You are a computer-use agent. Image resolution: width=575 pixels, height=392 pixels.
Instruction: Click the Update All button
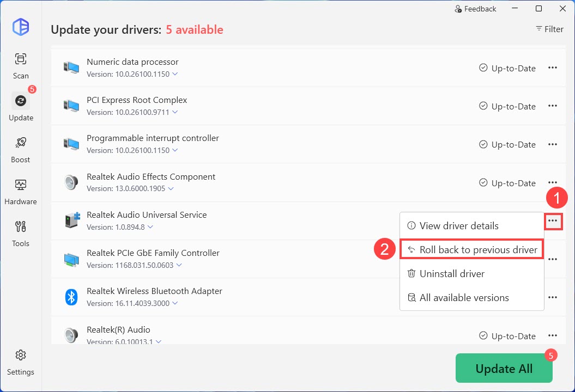pyautogui.click(x=504, y=368)
